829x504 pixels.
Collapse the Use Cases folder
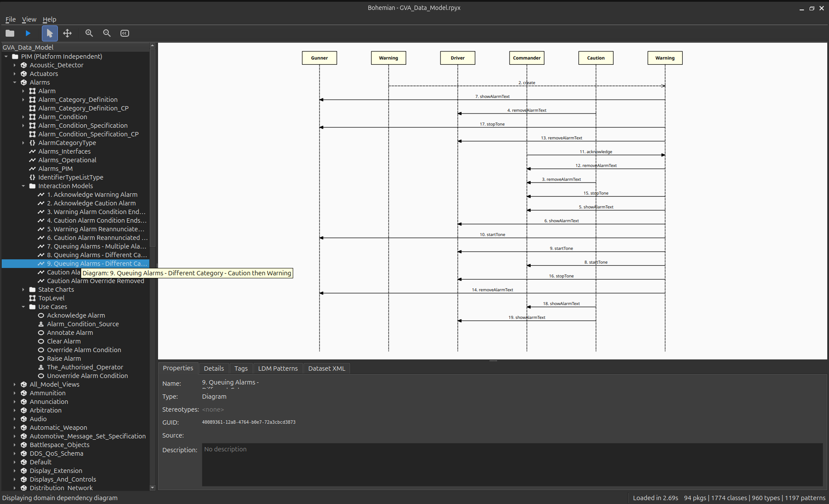(x=23, y=307)
